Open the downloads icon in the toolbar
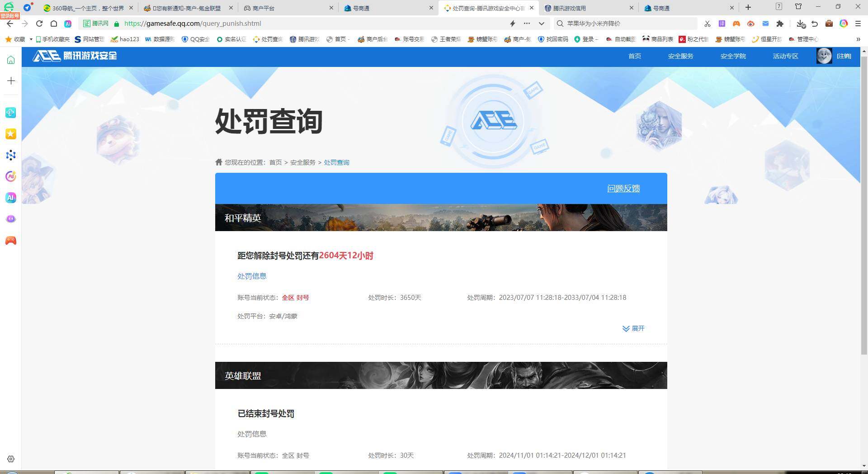The width and height of the screenshot is (868, 474). 801,24
